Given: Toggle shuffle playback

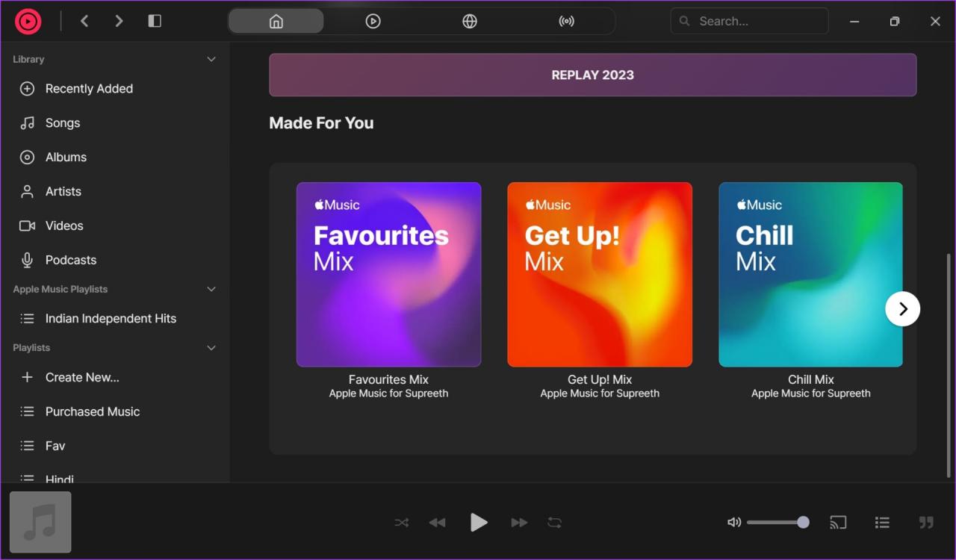Looking at the screenshot, I should 402,523.
